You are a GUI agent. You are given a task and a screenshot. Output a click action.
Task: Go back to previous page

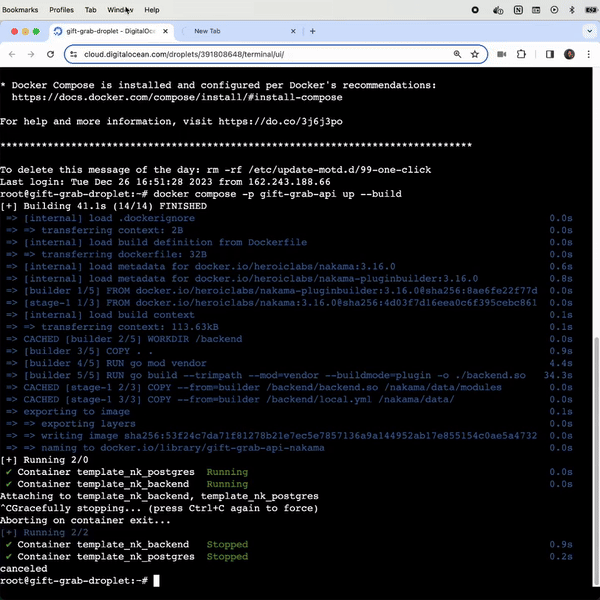pos(12,54)
